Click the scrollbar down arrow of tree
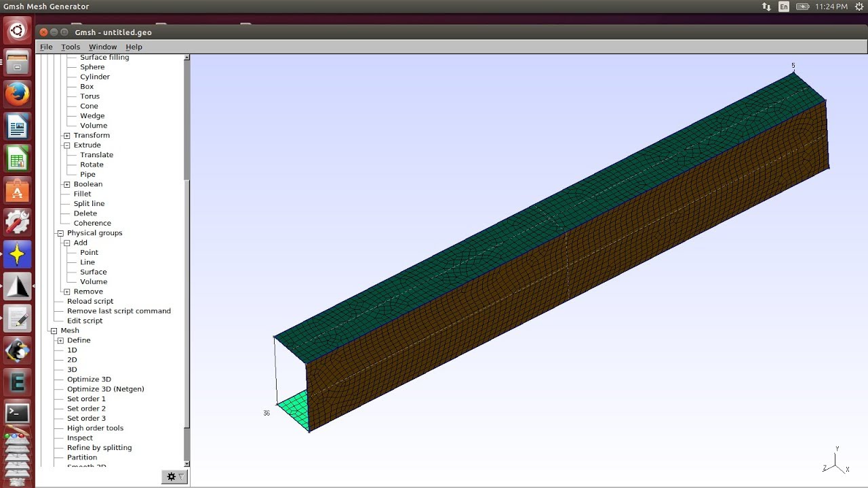Image resolution: width=868 pixels, height=488 pixels. pyautogui.click(x=187, y=464)
